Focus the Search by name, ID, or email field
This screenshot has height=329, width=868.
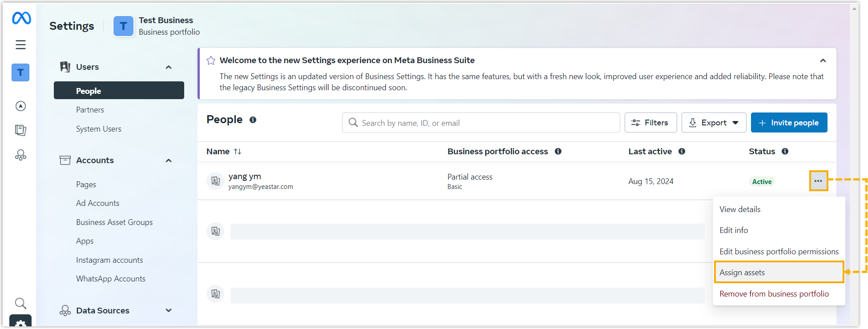click(x=480, y=123)
